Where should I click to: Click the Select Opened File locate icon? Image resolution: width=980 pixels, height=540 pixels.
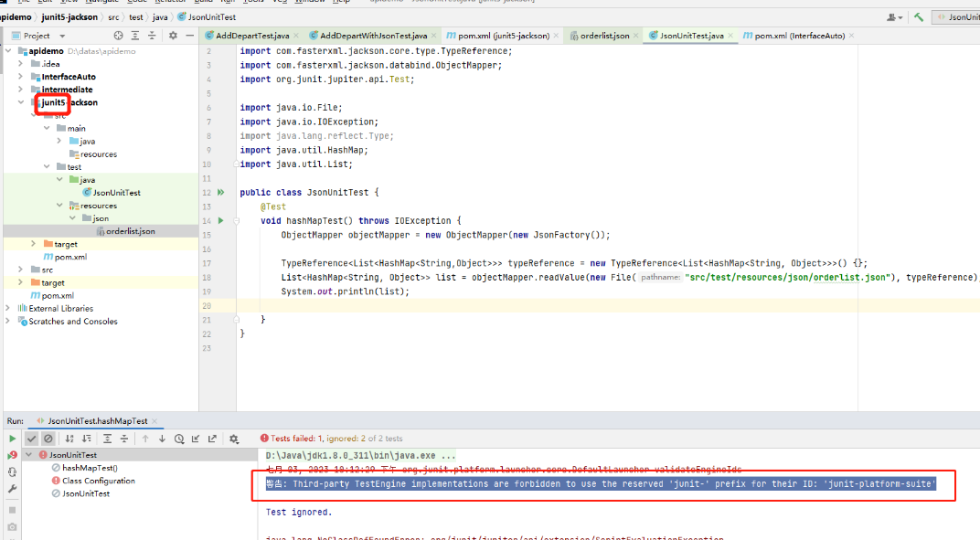tap(118, 36)
